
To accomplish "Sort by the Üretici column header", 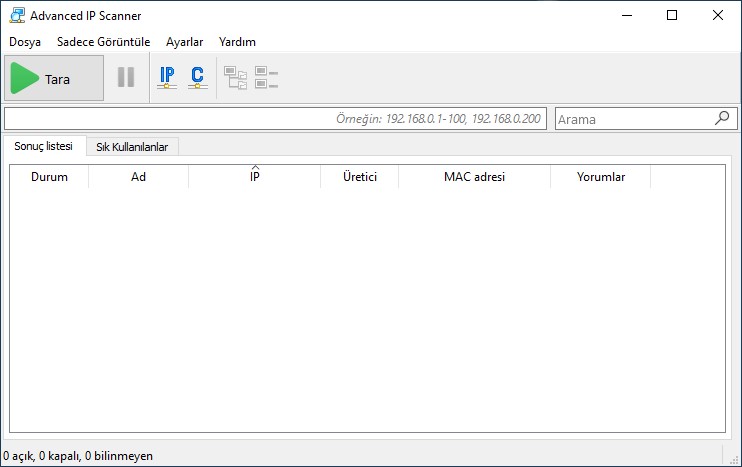I will point(360,177).
